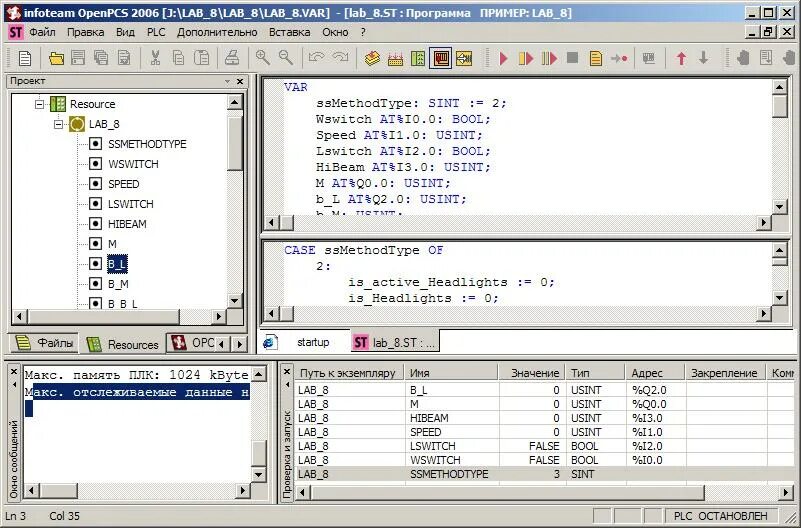Click the FALSE value of LSWITCH
This screenshot has width=801, height=528.
point(544,446)
